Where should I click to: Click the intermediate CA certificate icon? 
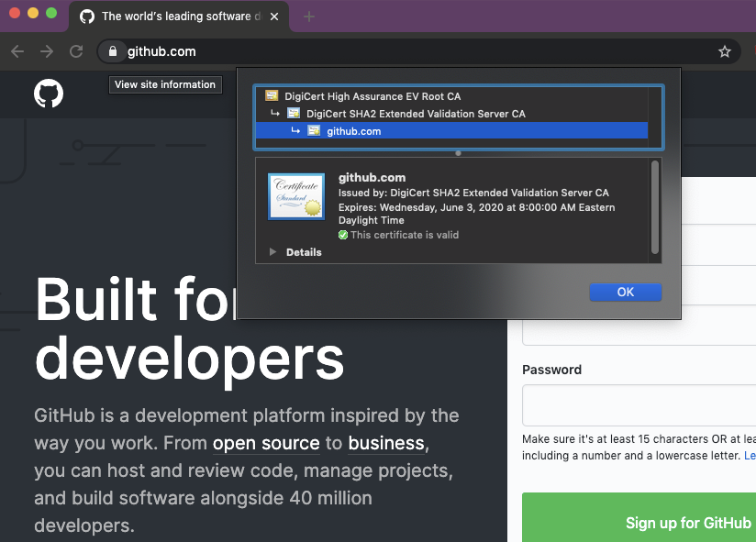click(294, 113)
